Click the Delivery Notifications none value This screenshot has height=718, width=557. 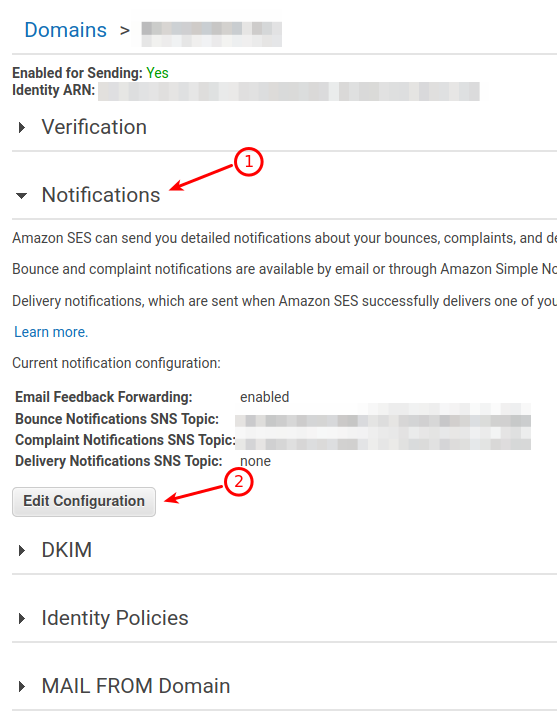(x=255, y=461)
